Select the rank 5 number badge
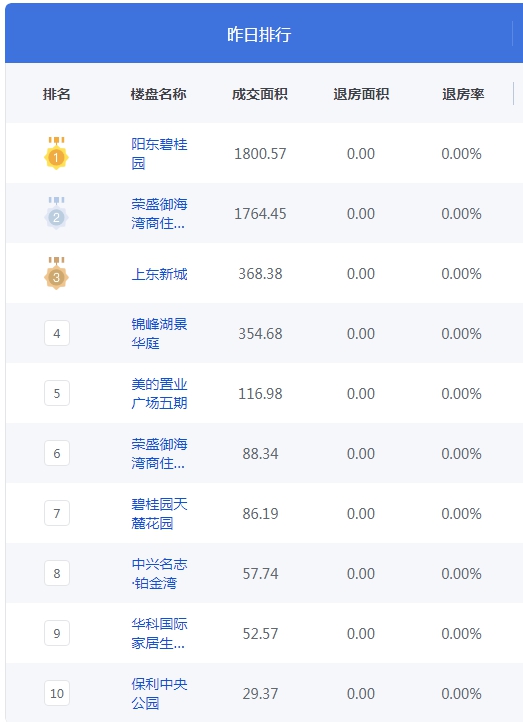Viewport: 523px width, 722px height. coord(57,393)
